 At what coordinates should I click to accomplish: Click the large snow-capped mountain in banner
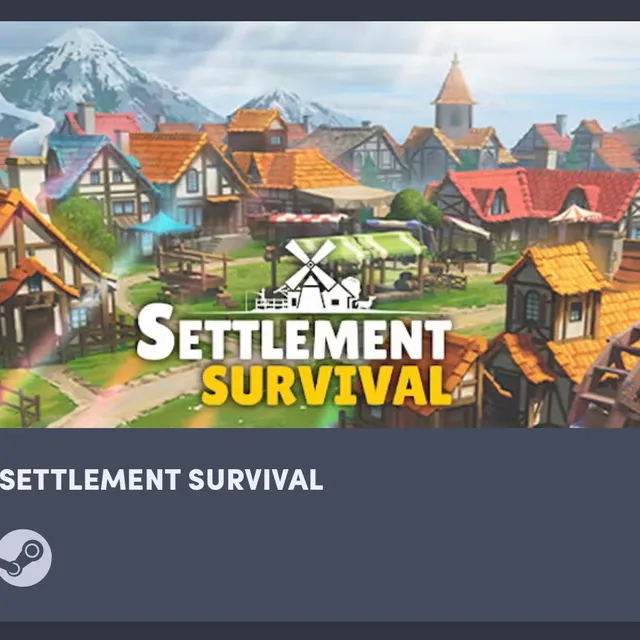point(94,78)
